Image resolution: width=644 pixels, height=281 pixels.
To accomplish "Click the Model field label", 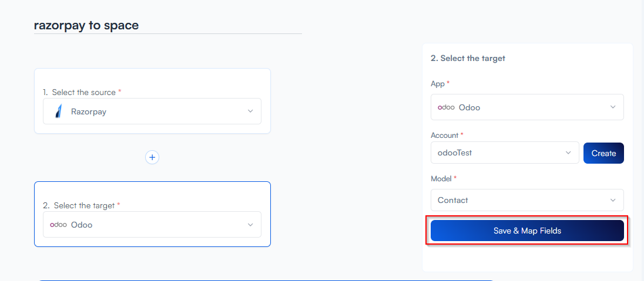I will [441, 178].
